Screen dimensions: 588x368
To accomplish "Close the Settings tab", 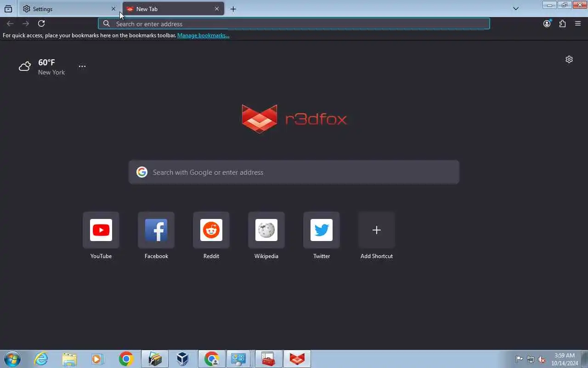I will 113,9.
